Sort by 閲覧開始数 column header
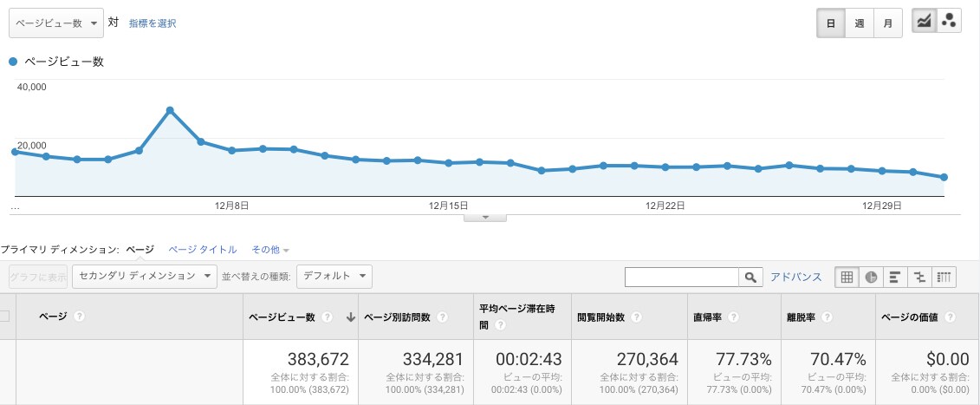This screenshot has height=405, width=980. (601, 317)
